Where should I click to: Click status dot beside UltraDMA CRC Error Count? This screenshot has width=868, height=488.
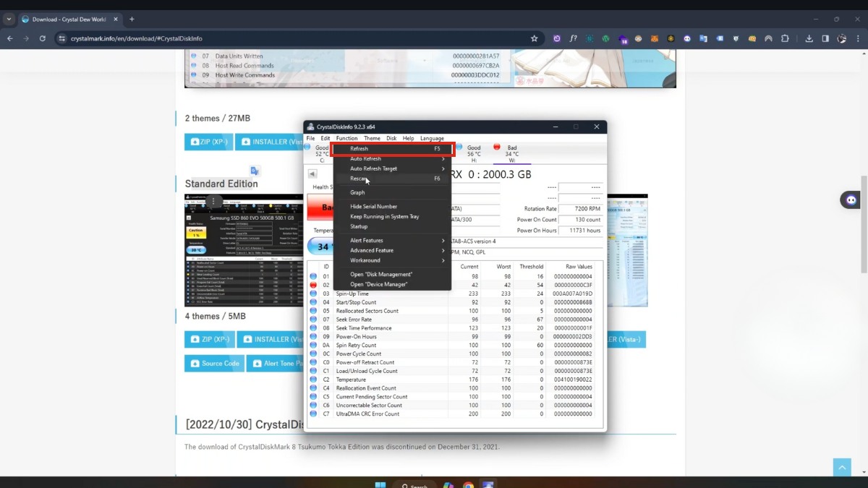click(x=313, y=414)
